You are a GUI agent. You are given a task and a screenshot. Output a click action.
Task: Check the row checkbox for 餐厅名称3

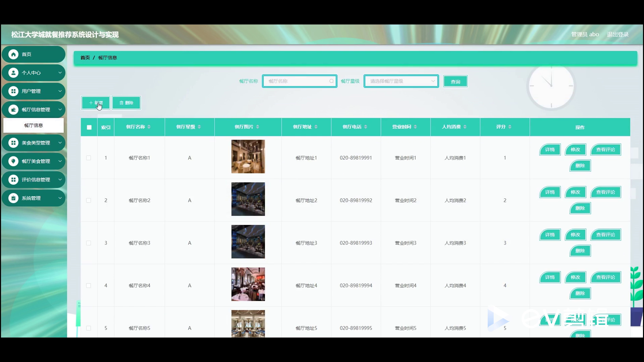point(89,243)
